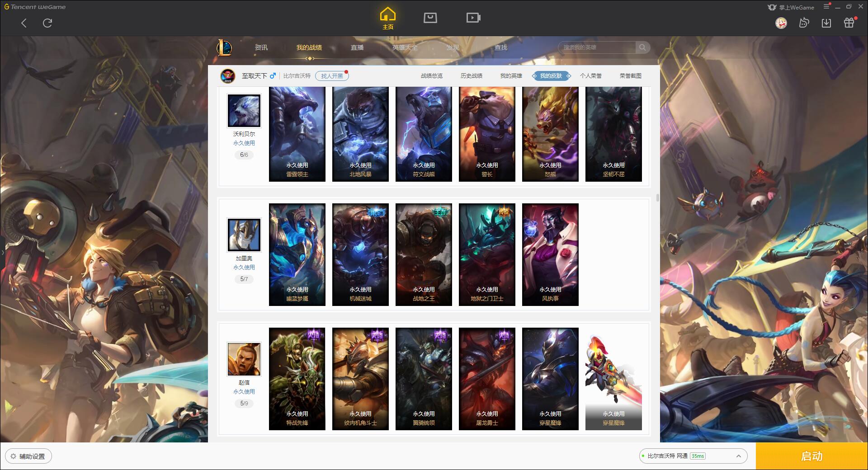The image size is (868, 470).
Task: Open the 特战先锋 skin card
Action: coord(297,379)
